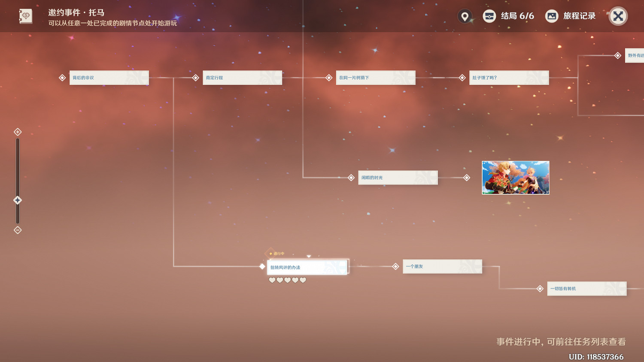644x362 pixels.
Task: Click the location pin icon in top bar
Action: click(x=465, y=16)
